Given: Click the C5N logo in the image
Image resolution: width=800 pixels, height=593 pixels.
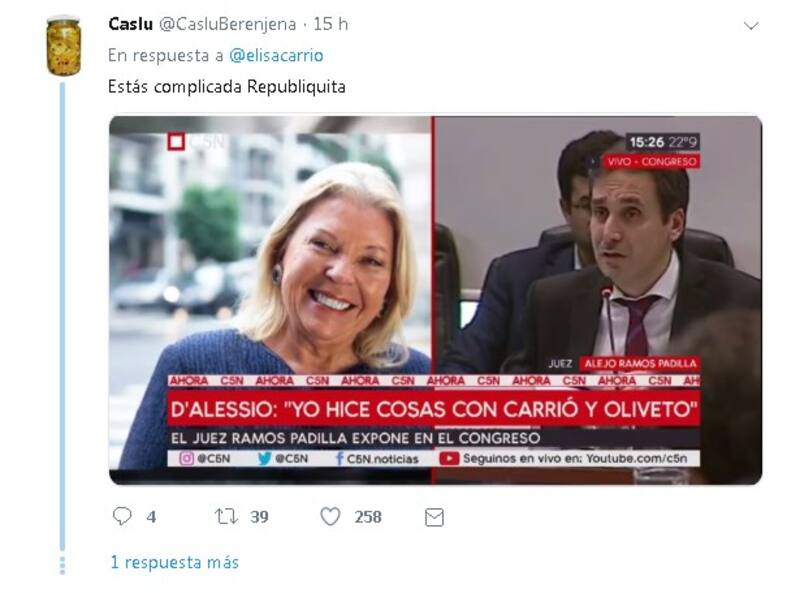Looking at the screenshot, I should pyautogui.click(x=197, y=142).
